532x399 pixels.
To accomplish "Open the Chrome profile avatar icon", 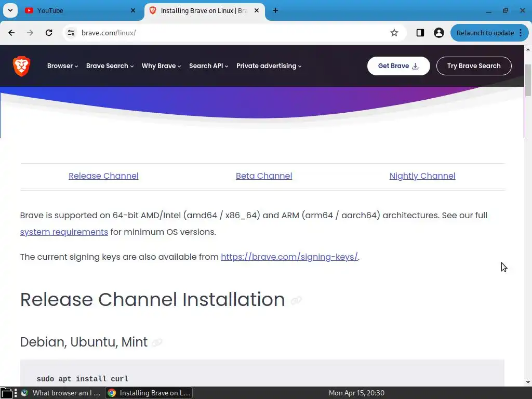I will pyautogui.click(x=438, y=33).
